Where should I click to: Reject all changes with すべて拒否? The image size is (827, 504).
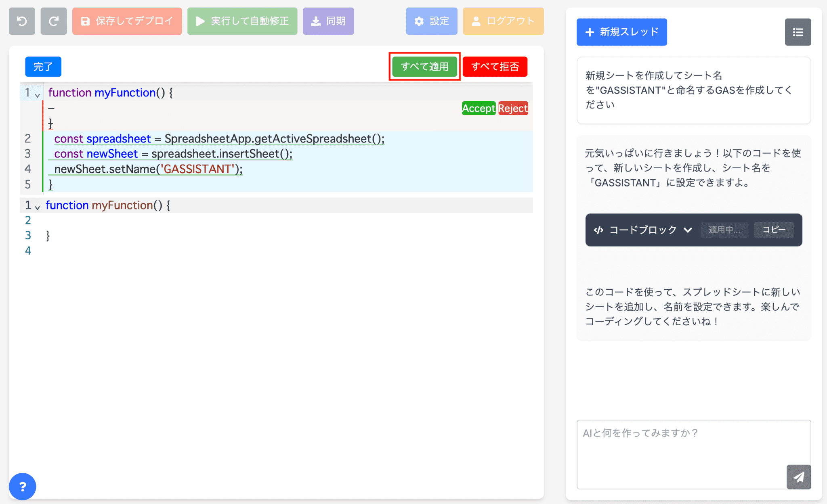(495, 67)
